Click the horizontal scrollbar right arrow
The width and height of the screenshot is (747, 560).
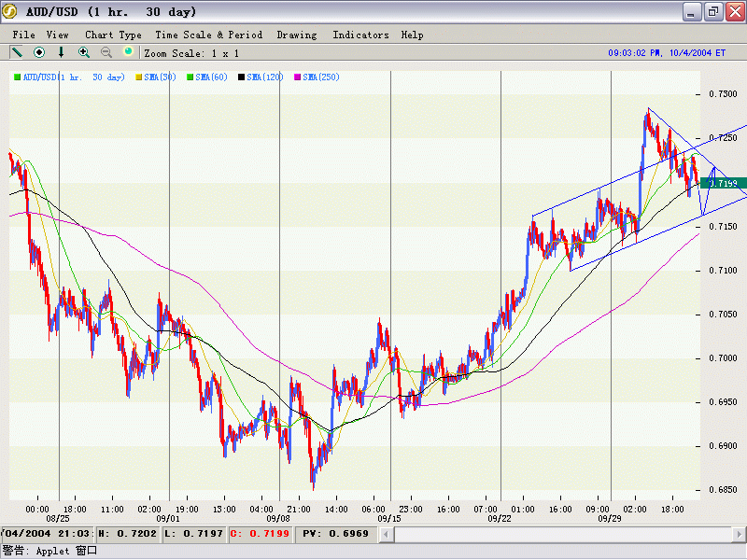[x=738, y=534]
